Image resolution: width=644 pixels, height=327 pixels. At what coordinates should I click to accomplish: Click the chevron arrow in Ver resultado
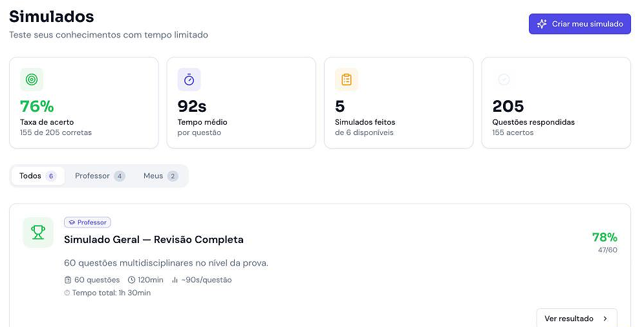605,319
